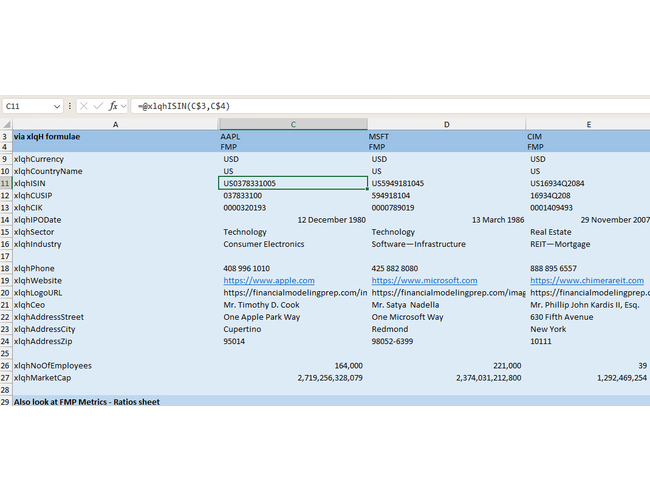Click the formula bar with xlqhISIN formula

tap(390, 106)
